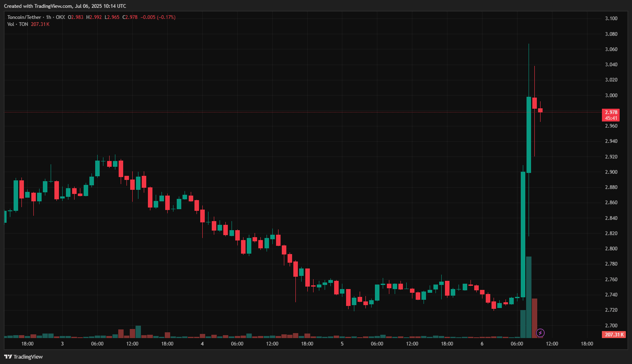The width and height of the screenshot is (632, 364).
Task: Click the 2.860 price axis label
Action: (x=611, y=203)
